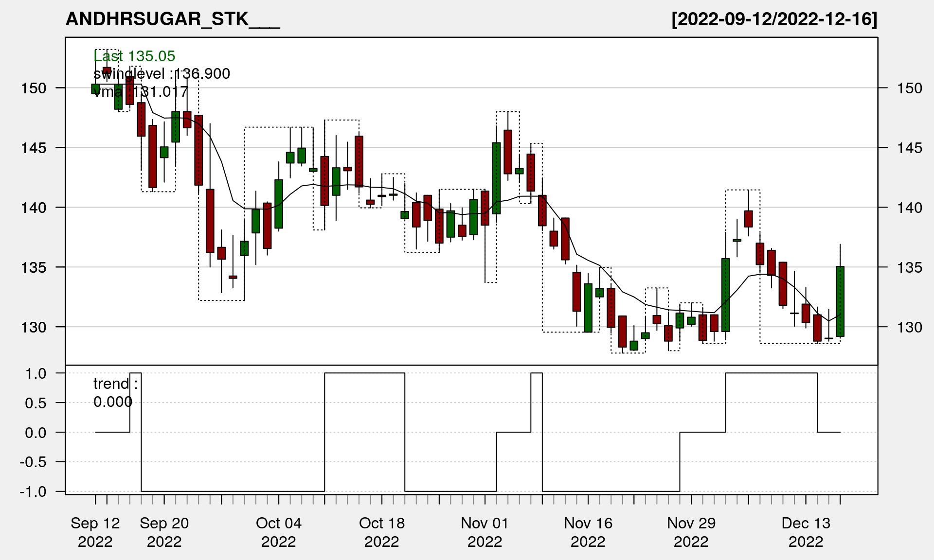Click the ANDHRSUGAR_STK chart title
934x560 pixels.
coord(173,19)
